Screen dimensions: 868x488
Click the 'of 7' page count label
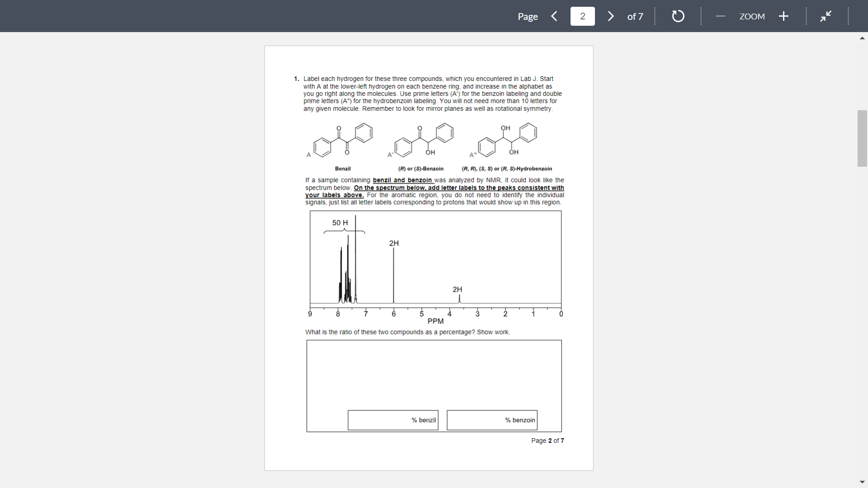(635, 16)
